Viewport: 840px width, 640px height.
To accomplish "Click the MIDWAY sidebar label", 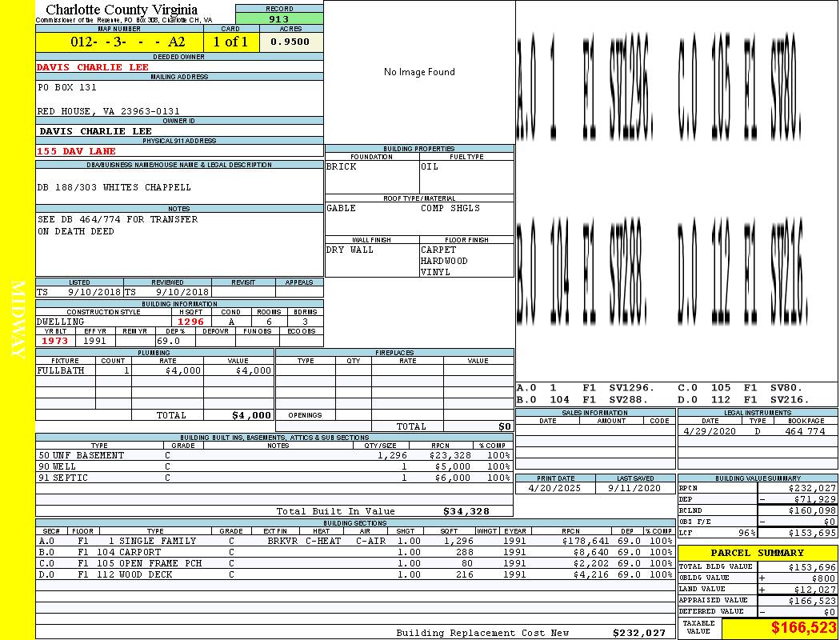I will coord(18,319).
